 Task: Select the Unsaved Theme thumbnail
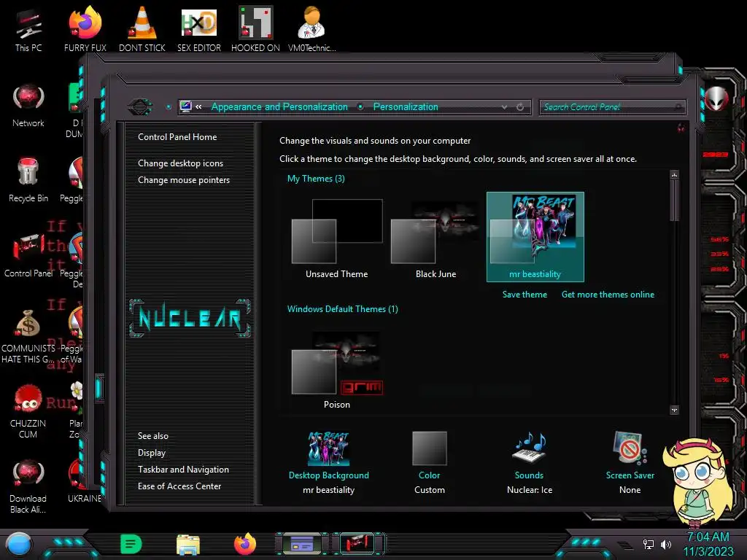tap(337, 237)
